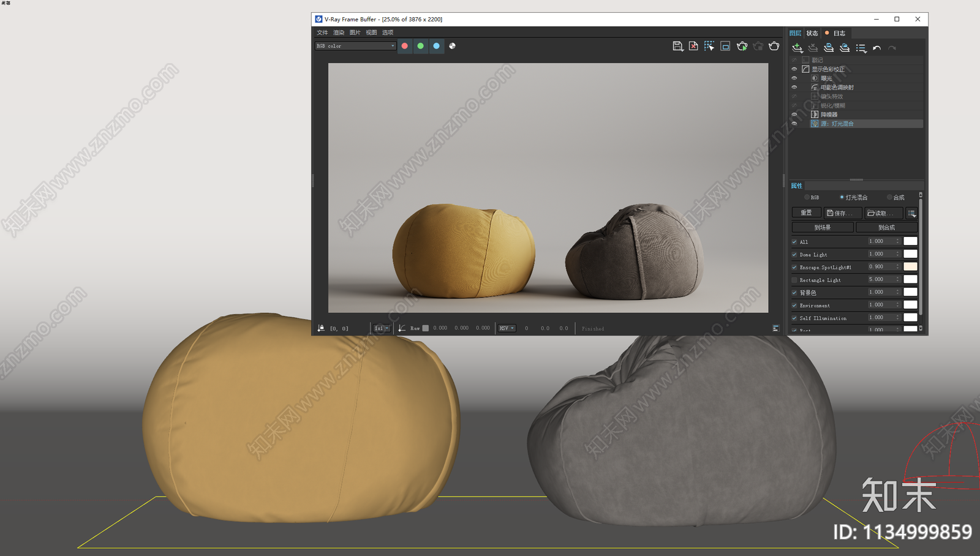The height and width of the screenshot is (556, 980).
Task: Hide the 曝光 layer
Action: pyautogui.click(x=794, y=78)
